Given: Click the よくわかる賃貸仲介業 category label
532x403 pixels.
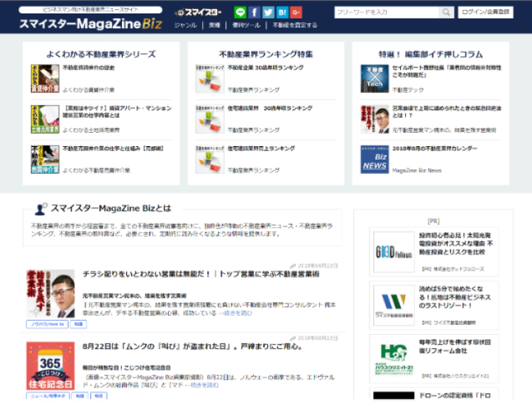Looking at the screenshot, I should (x=89, y=90).
